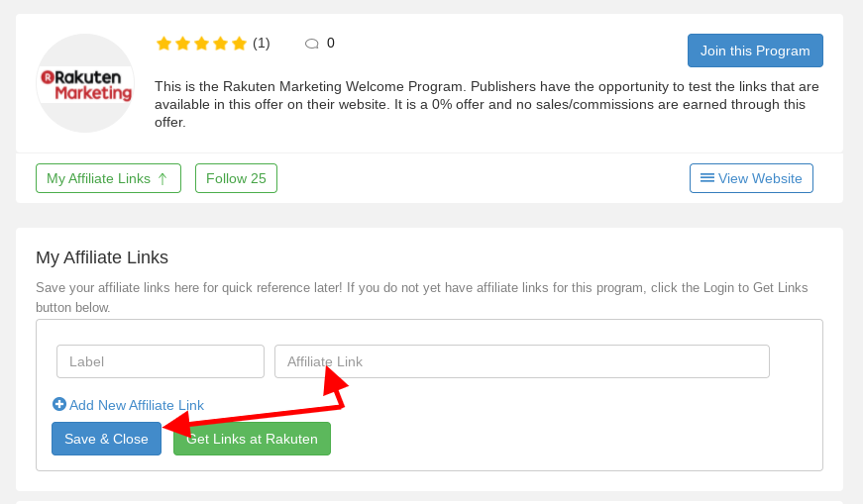Image resolution: width=863 pixels, height=504 pixels.
Task: Open Get Links at Rakuten button
Action: point(252,439)
